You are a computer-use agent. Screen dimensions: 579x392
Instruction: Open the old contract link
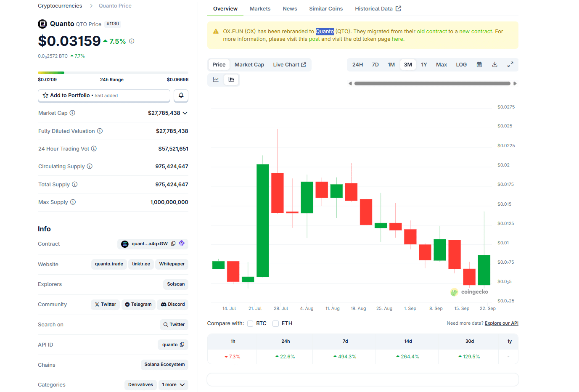pos(432,32)
